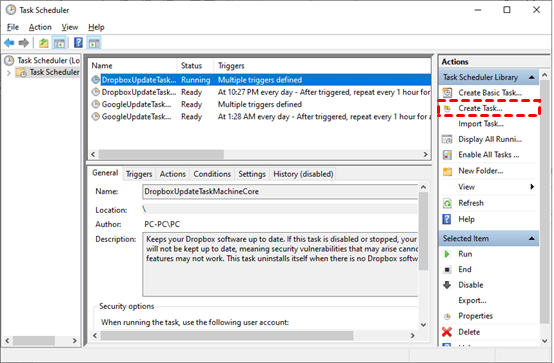Click the Up one level folder icon

tap(43, 43)
